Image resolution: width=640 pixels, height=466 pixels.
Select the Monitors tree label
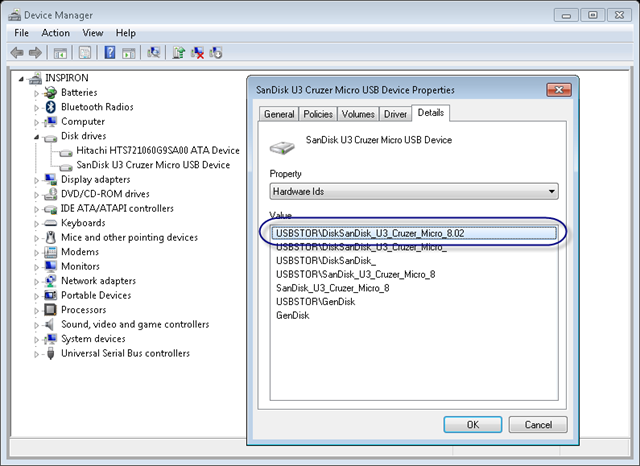[80, 266]
